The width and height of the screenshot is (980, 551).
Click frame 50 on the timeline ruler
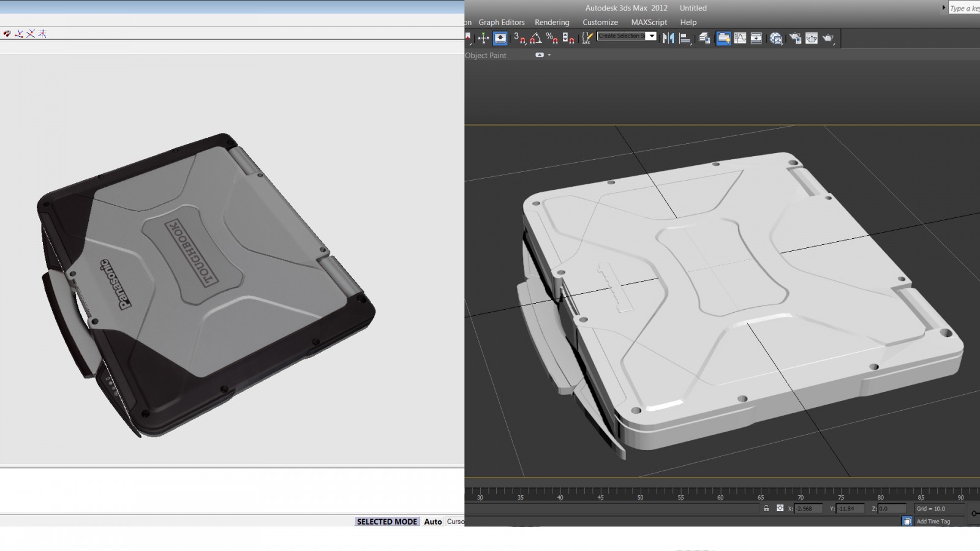pos(640,497)
